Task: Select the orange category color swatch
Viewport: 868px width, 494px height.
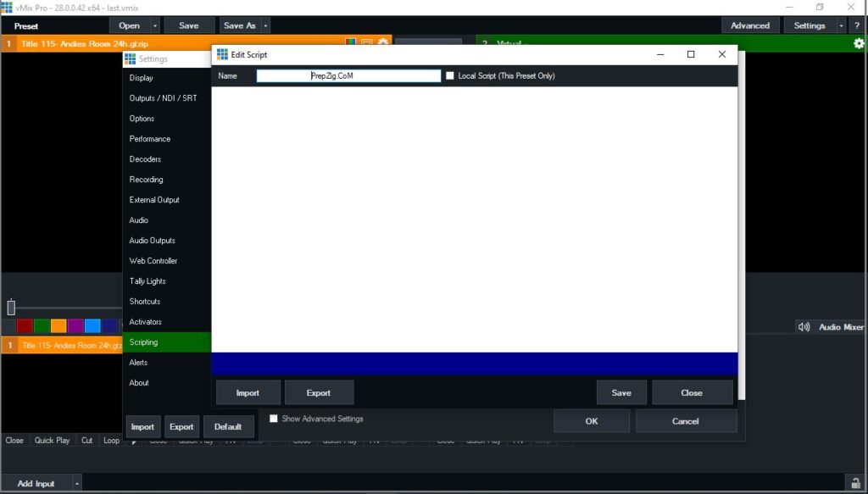Action: click(58, 326)
